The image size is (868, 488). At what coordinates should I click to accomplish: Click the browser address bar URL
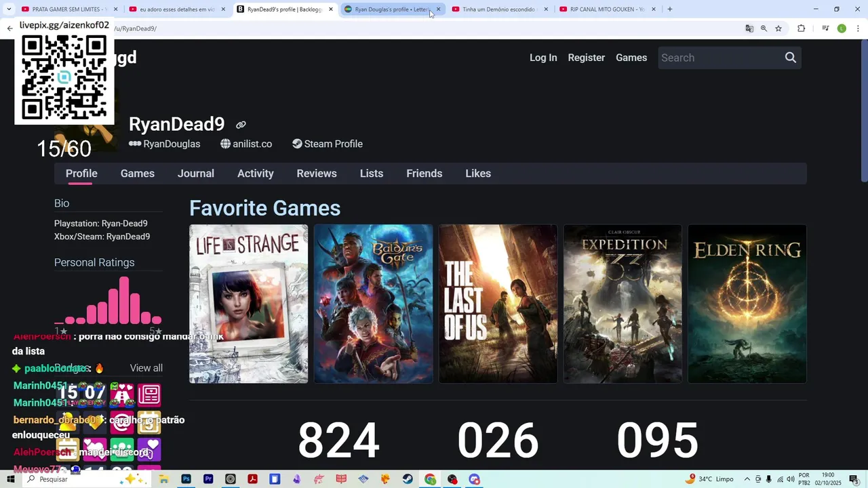coord(407,28)
